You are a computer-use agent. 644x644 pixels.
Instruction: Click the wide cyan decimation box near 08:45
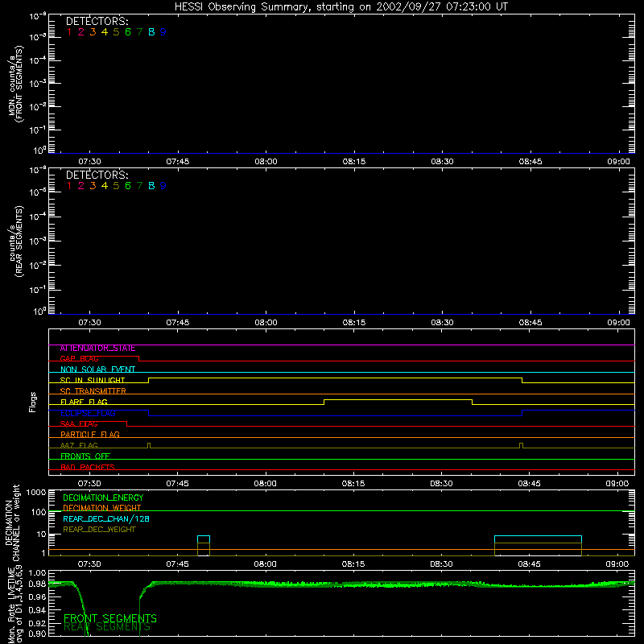[538, 539]
